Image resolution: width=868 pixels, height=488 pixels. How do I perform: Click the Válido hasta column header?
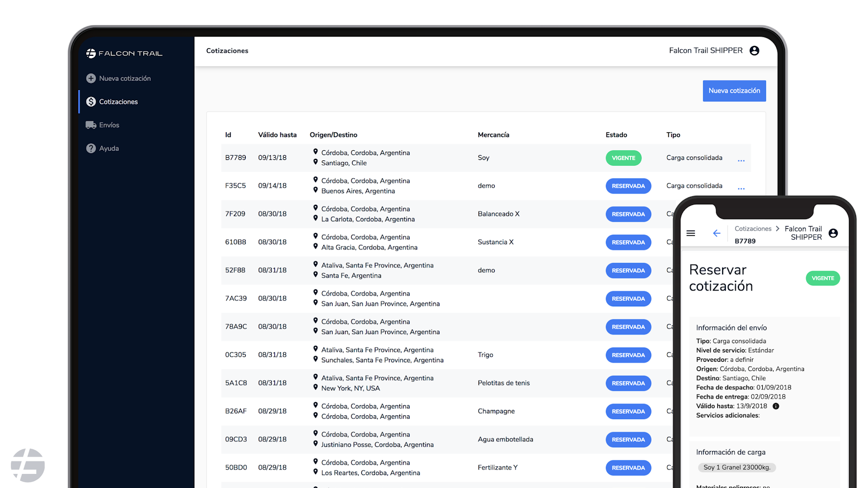point(277,135)
